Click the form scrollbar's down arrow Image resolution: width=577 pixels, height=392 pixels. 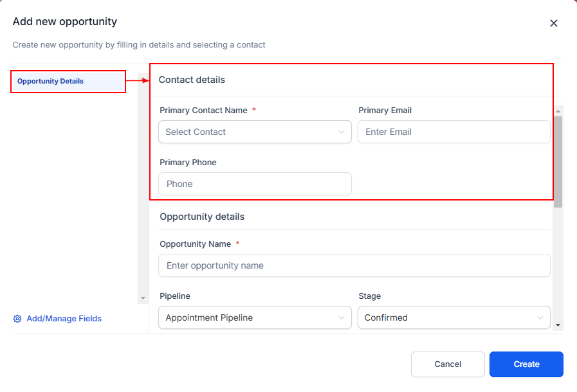click(x=558, y=326)
